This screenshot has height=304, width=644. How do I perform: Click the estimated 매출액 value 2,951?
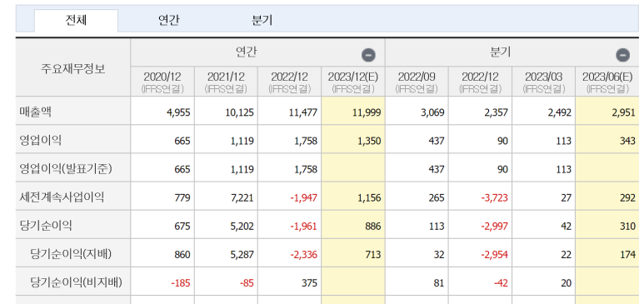point(624,112)
